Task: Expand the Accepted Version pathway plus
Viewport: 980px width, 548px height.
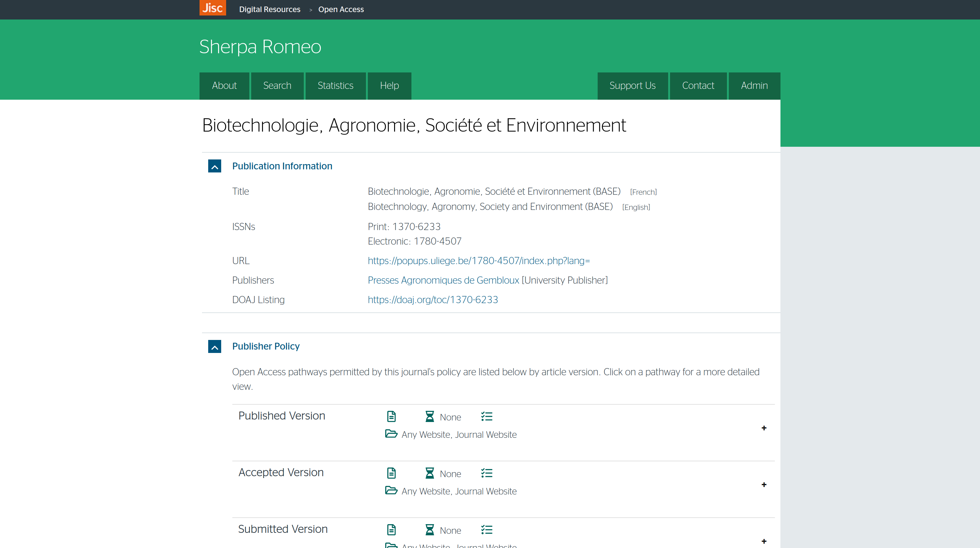Action: coord(764,485)
